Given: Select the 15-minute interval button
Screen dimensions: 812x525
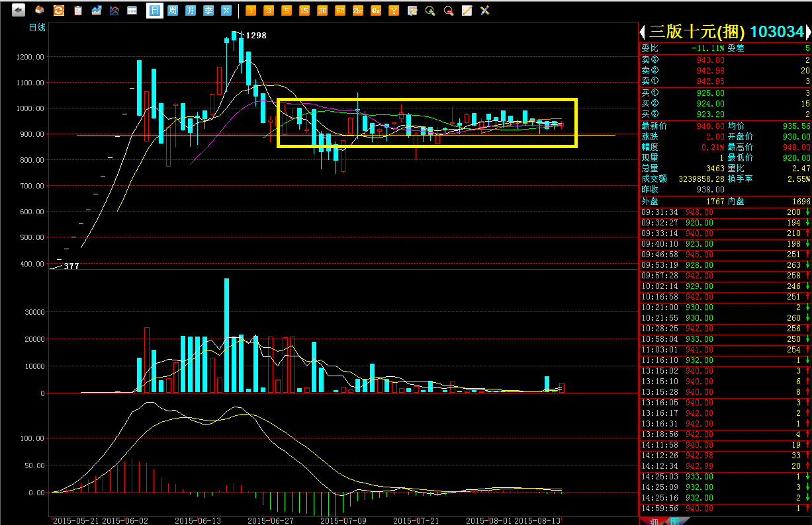Looking at the screenshot, I should click(304, 11).
